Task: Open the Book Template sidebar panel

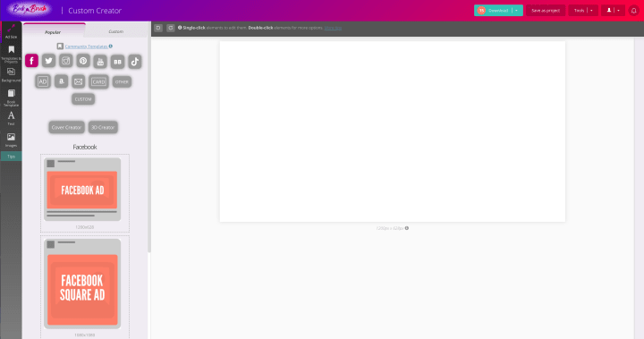Action: pos(11,97)
